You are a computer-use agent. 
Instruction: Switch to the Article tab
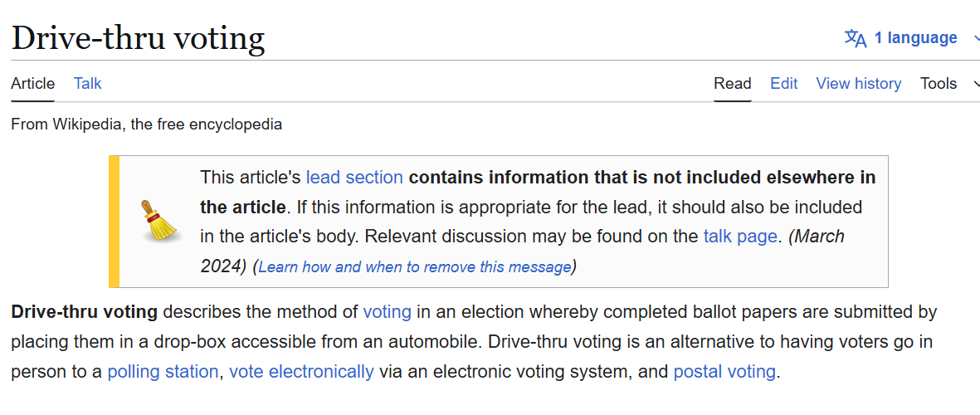tap(33, 83)
